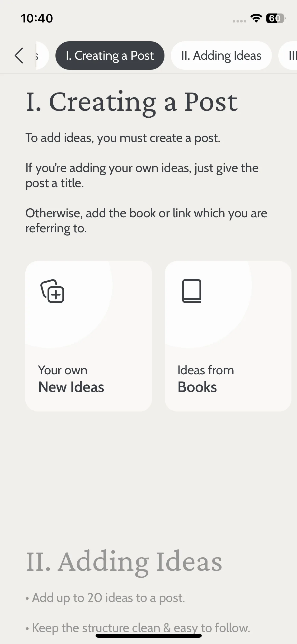The height and width of the screenshot is (644, 297).
Task: Open the Ideas from Books card
Action: coord(228,336)
